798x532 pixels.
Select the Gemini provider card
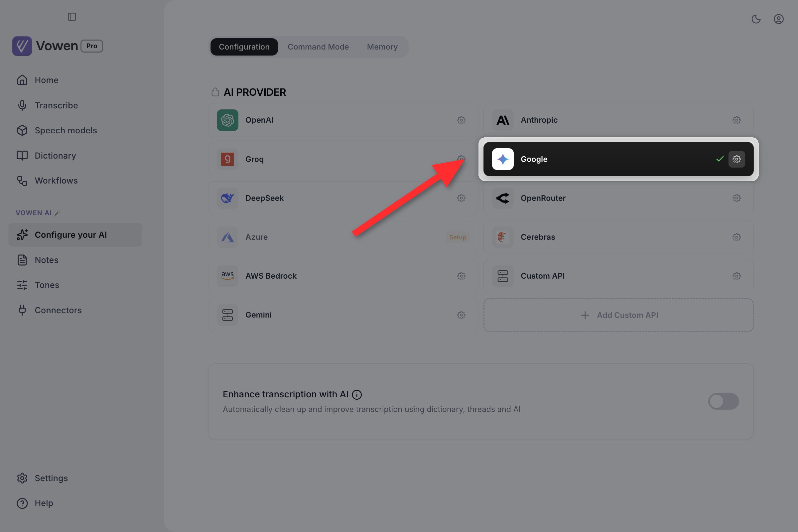[343, 315]
